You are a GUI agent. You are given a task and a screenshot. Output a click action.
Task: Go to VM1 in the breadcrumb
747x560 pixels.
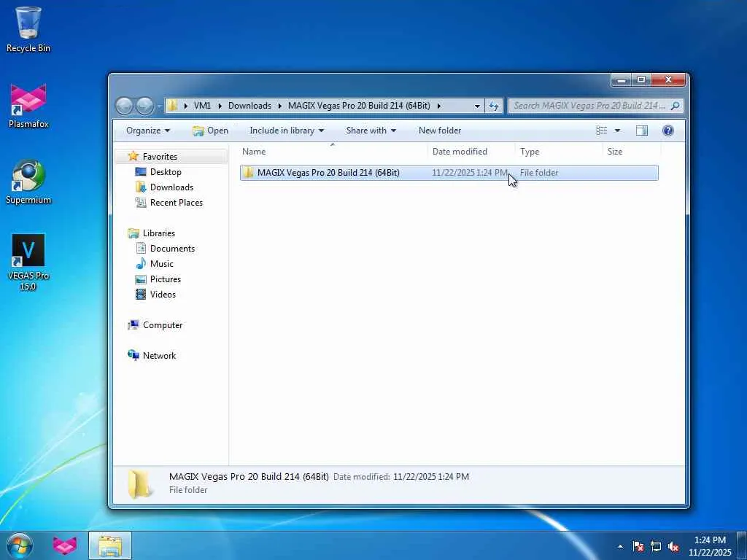[202, 106]
